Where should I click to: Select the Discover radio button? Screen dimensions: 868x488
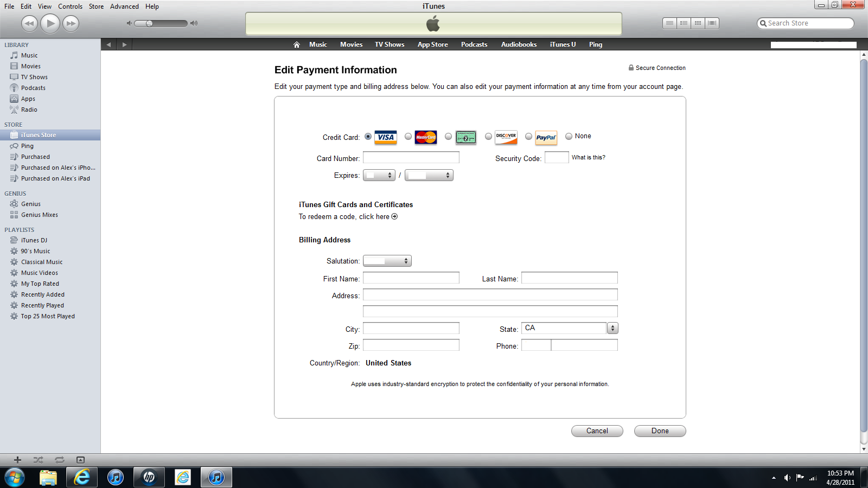[x=488, y=137]
